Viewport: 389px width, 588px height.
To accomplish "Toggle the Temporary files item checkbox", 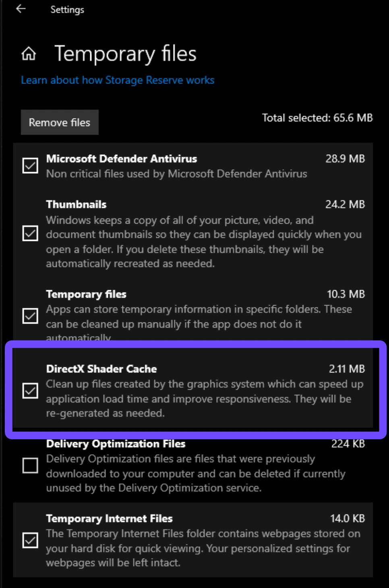I will [x=30, y=316].
